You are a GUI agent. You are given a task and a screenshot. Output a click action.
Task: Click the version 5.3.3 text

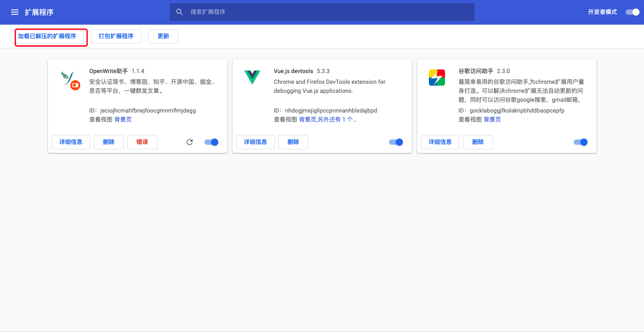pos(323,71)
